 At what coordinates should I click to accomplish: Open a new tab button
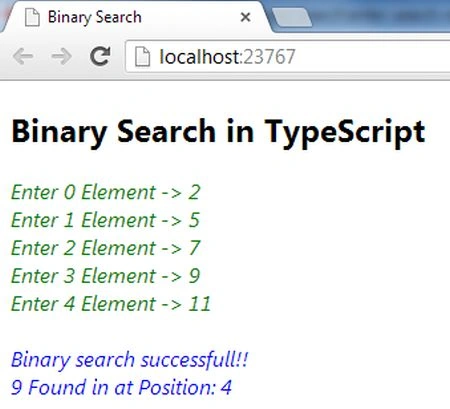[x=292, y=17]
